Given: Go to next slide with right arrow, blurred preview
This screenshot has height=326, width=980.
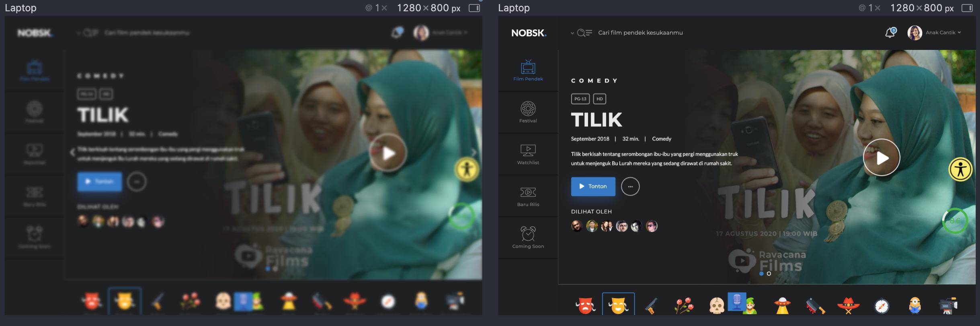Looking at the screenshot, I should [474, 152].
